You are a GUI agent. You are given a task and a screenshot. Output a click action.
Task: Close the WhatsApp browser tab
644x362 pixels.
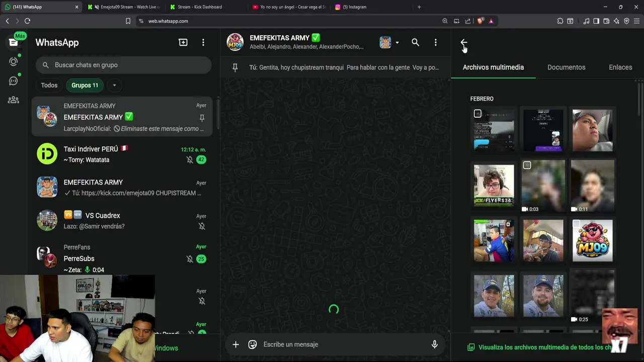coord(76,7)
